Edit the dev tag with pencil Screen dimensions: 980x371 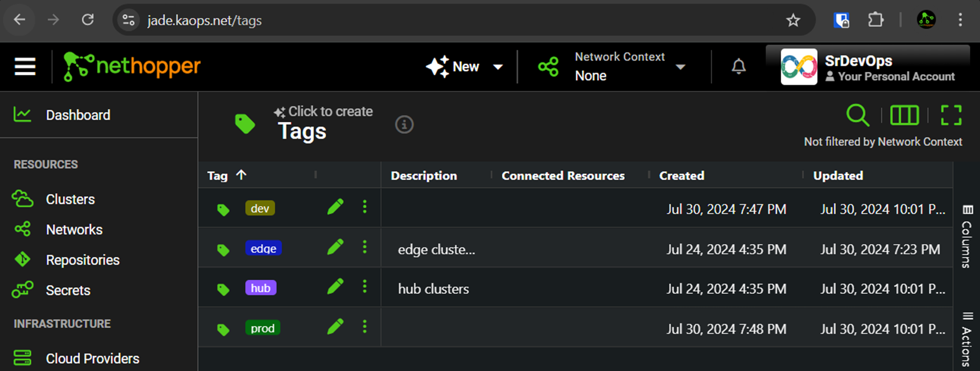tap(335, 207)
